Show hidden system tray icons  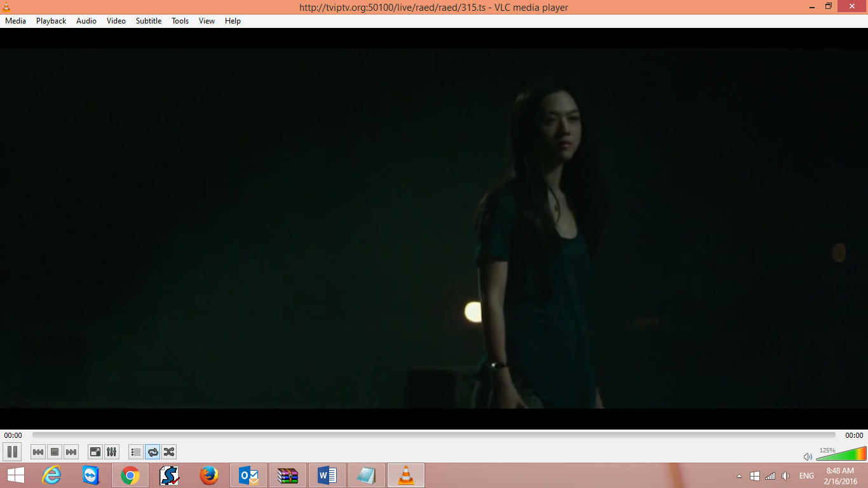(x=739, y=476)
